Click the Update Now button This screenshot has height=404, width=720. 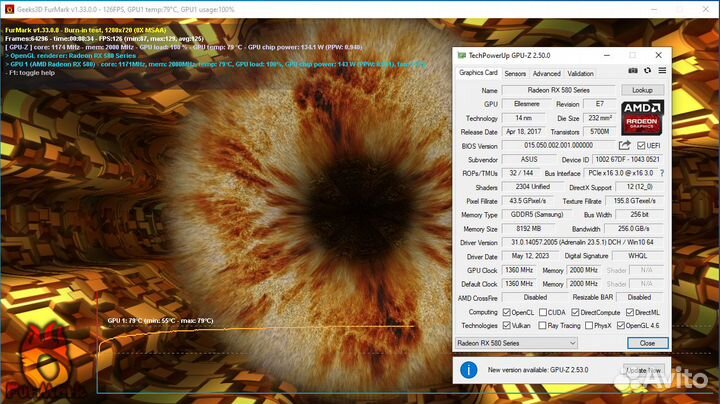643,370
